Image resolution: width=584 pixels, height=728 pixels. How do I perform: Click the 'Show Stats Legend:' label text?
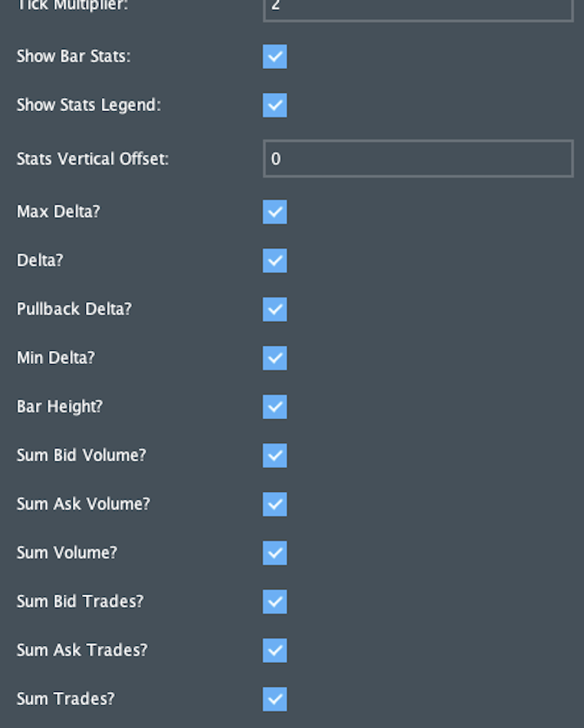click(x=89, y=105)
